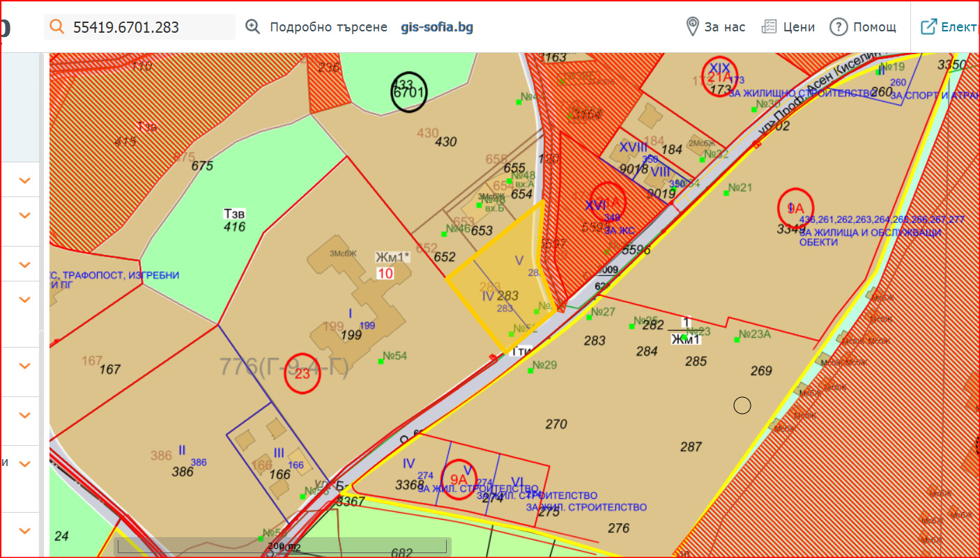
Task: Click the search field containing 55419.6701.283
Action: coord(150,27)
